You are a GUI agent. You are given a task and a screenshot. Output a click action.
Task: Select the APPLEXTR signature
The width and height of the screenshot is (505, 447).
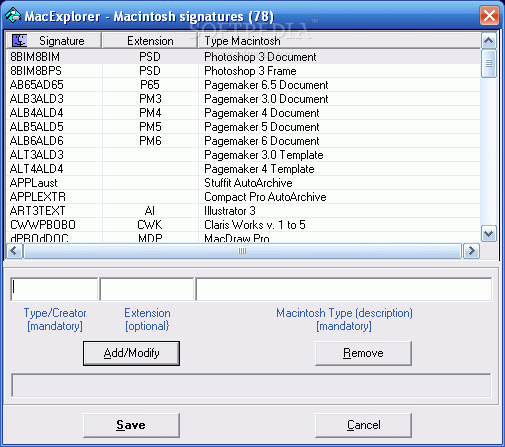[x=38, y=197]
